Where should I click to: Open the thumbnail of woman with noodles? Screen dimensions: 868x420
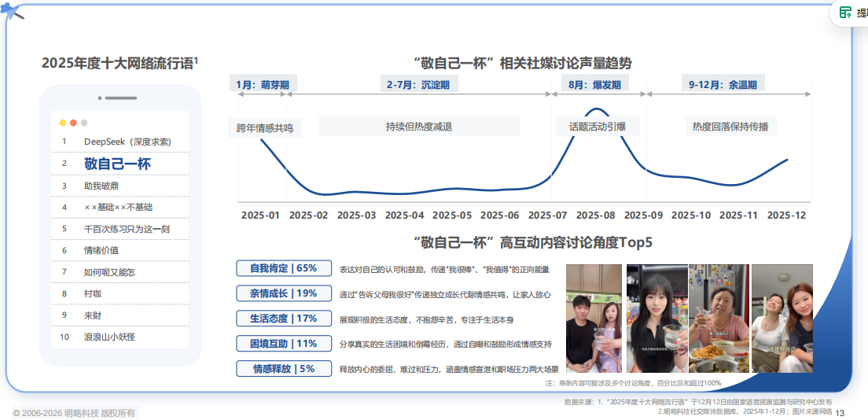click(x=719, y=318)
